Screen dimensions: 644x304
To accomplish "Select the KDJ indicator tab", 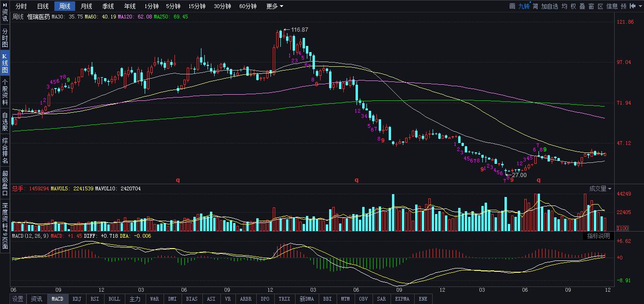I will tap(76, 299).
